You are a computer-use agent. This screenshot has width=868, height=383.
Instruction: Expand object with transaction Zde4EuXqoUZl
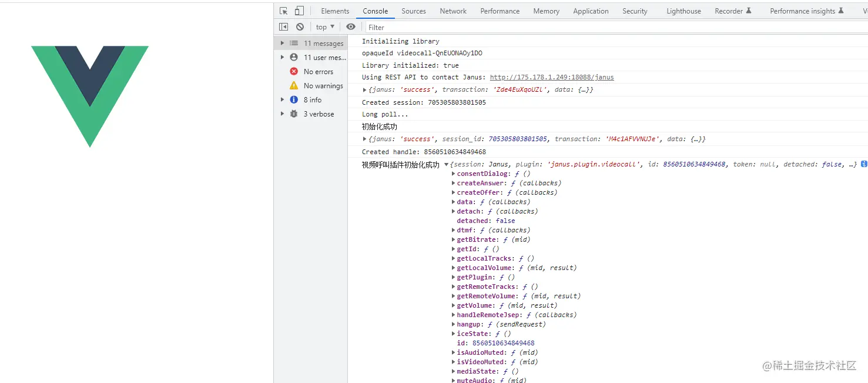[x=365, y=89]
